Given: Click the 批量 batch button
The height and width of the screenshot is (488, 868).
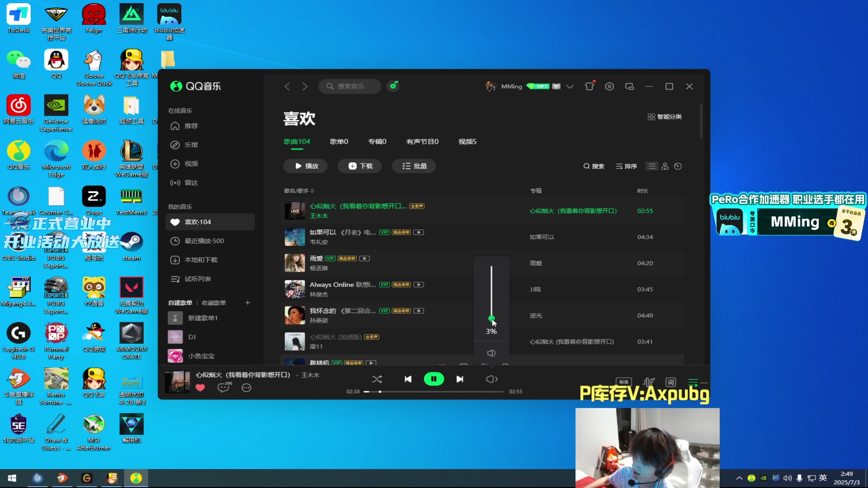Looking at the screenshot, I should [414, 166].
